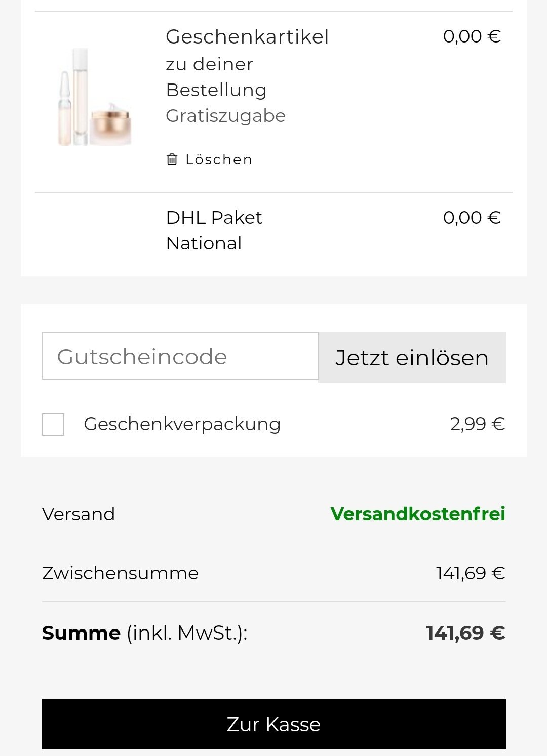
Task: Enable the Geschenkverpackung checkbox
Action: click(53, 424)
